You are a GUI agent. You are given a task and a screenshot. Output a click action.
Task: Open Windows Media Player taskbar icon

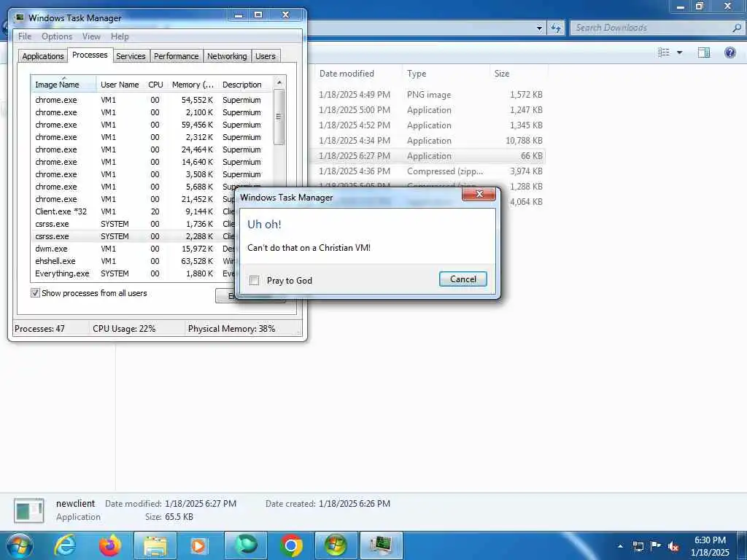point(198,546)
